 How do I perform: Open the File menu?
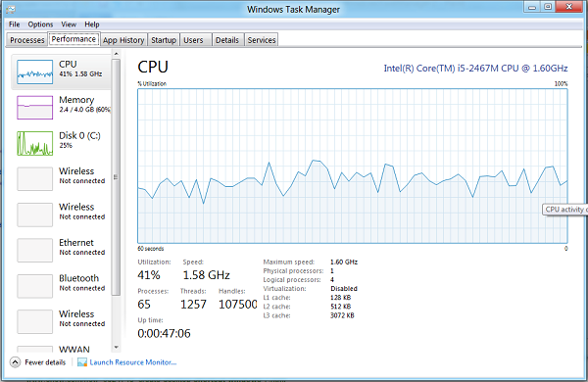[x=15, y=24]
